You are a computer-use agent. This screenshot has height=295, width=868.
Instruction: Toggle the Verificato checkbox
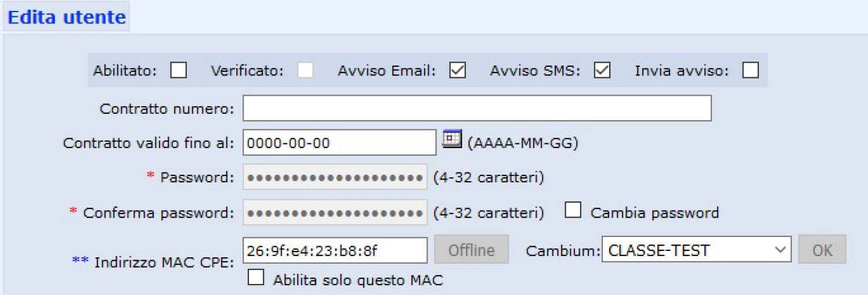(305, 70)
